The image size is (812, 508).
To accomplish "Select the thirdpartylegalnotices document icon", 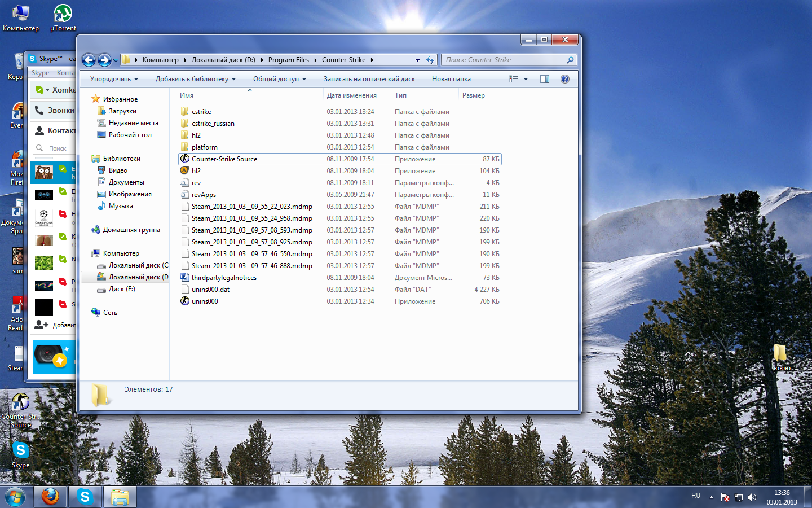I will (x=184, y=278).
